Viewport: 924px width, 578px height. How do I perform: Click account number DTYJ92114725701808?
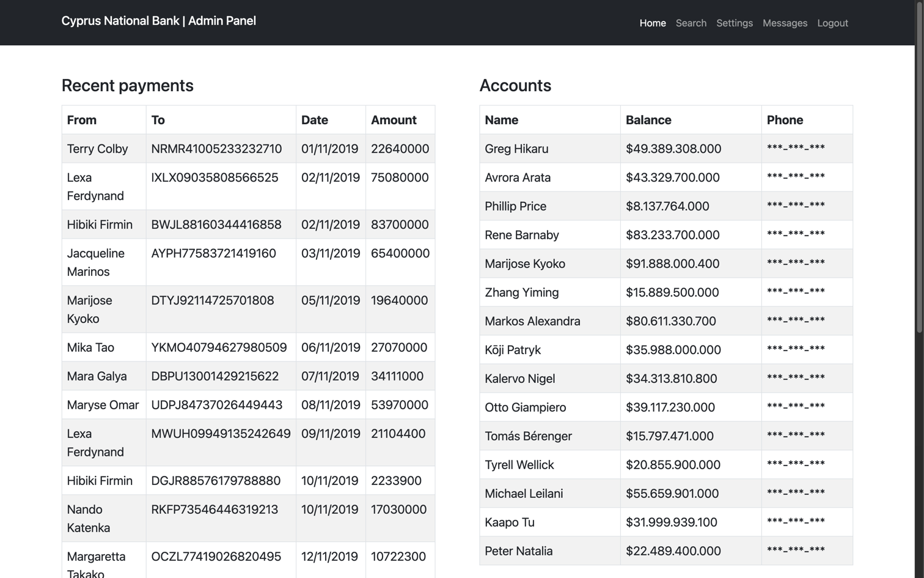(213, 300)
